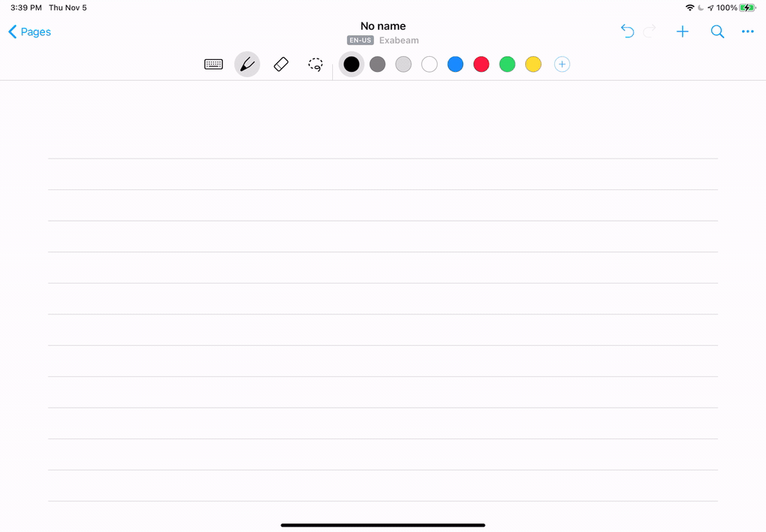Edit the page title No name
Viewport: 766px width, 532px height.
point(383,26)
